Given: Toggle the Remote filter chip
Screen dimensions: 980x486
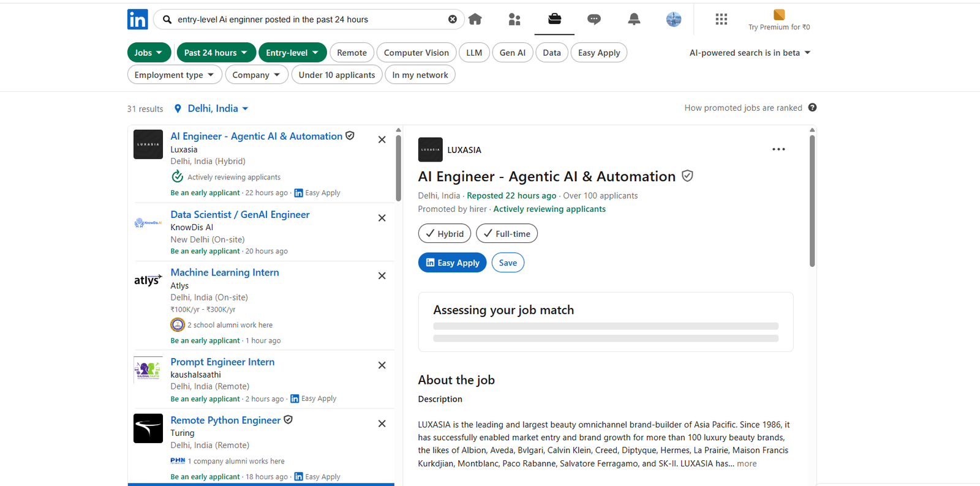Looking at the screenshot, I should pos(352,53).
